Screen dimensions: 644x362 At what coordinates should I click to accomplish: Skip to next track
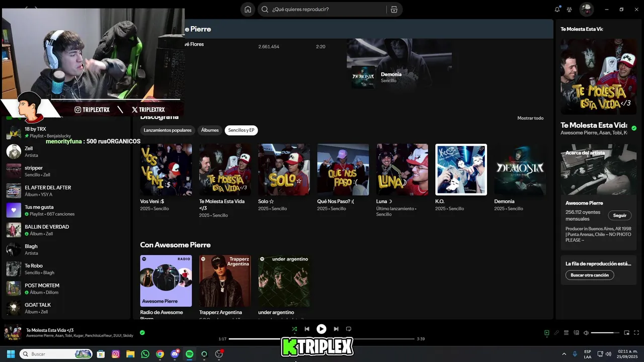(x=336, y=329)
